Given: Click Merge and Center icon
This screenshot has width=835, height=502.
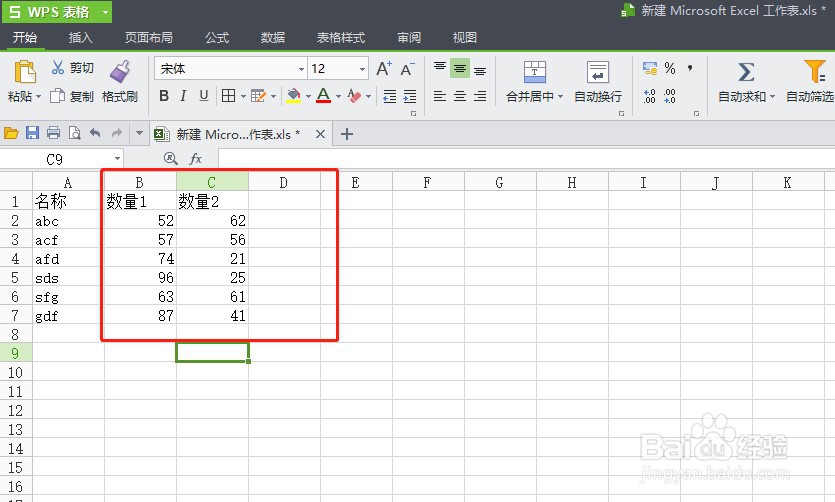Looking at the screenshot, I should (x=535, y=72).
